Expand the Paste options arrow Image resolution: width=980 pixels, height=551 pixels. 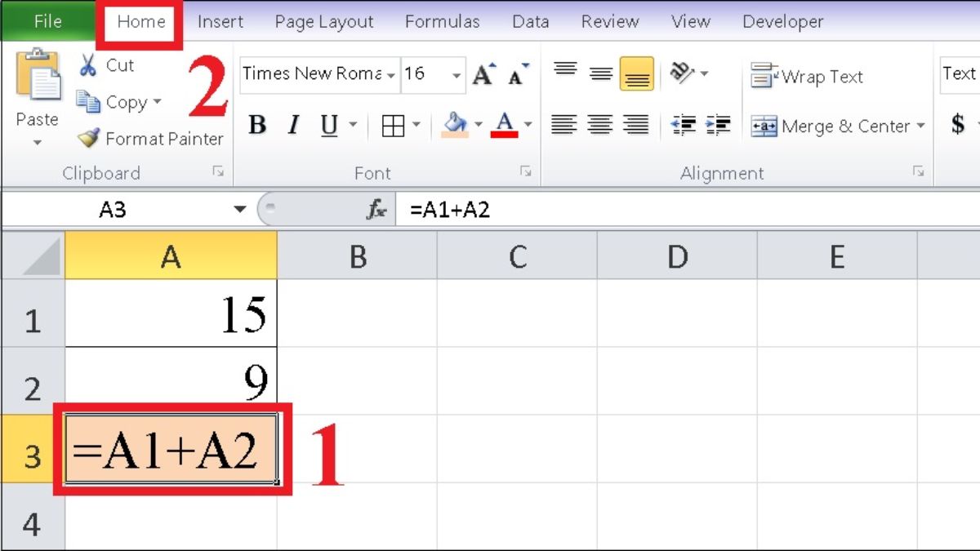tap(37, 143)
